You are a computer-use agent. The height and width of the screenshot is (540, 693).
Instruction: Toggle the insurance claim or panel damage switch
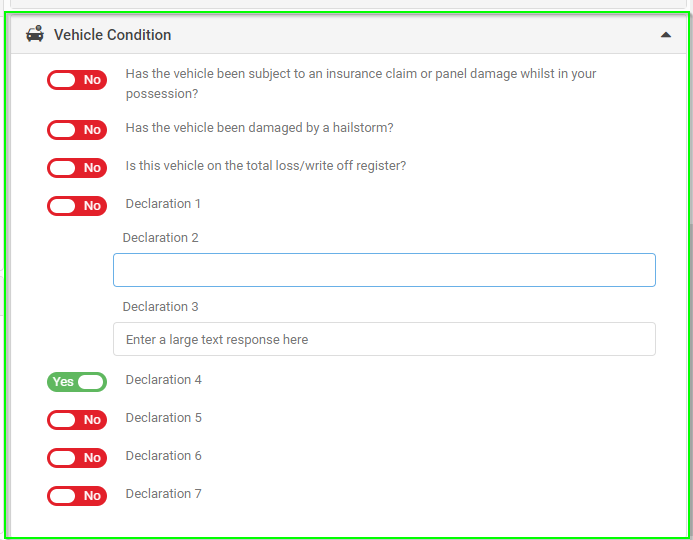(77, 80)
